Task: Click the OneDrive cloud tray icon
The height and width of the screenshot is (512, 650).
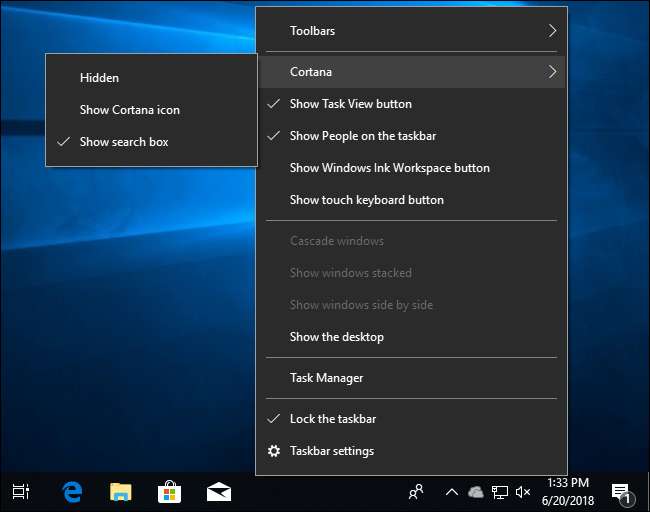Action: (475, 492)
